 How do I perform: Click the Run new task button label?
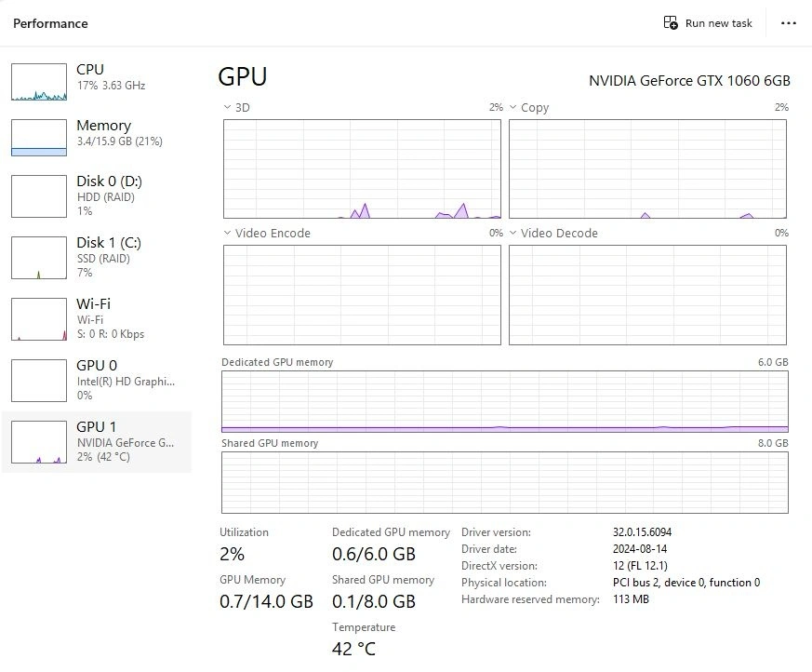point(718,23)
